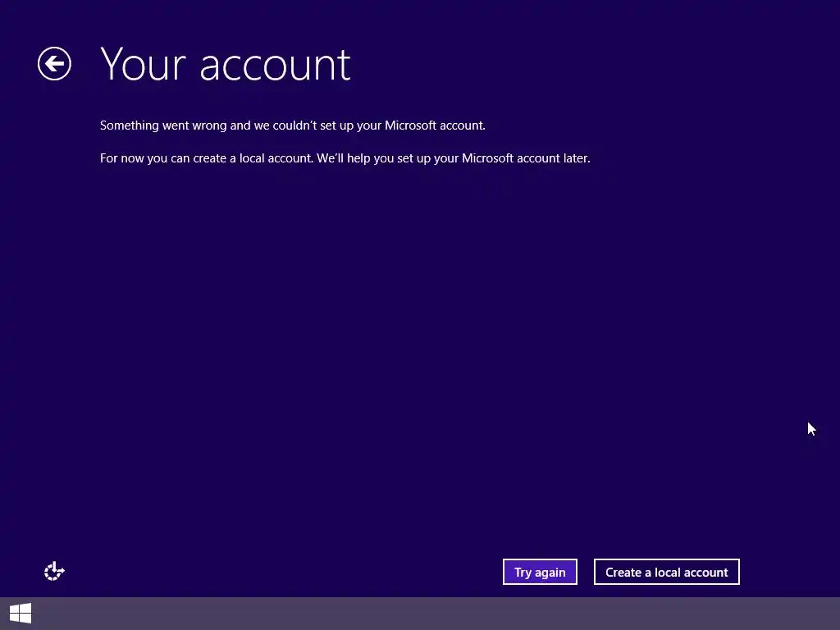The height and width of the screenshot is (630, 840).
Task: Click the 'Something went wrong' message text
Action: [293, 126]
